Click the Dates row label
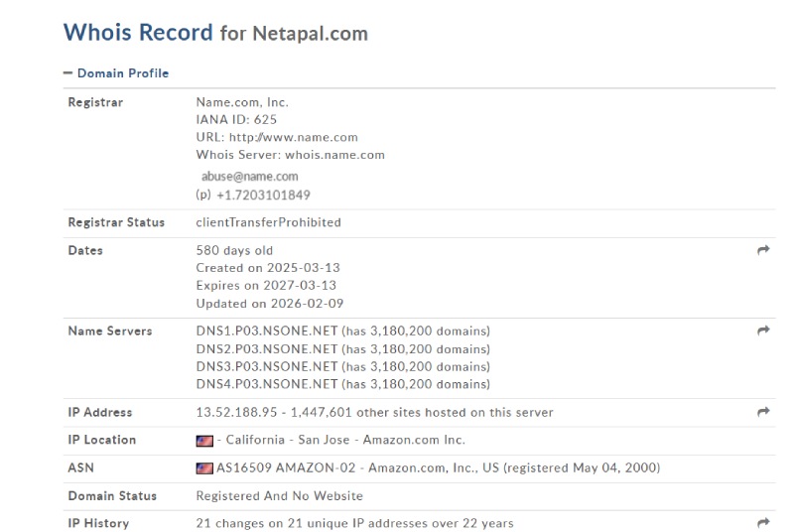794x532 pixels. pos(85,250)
